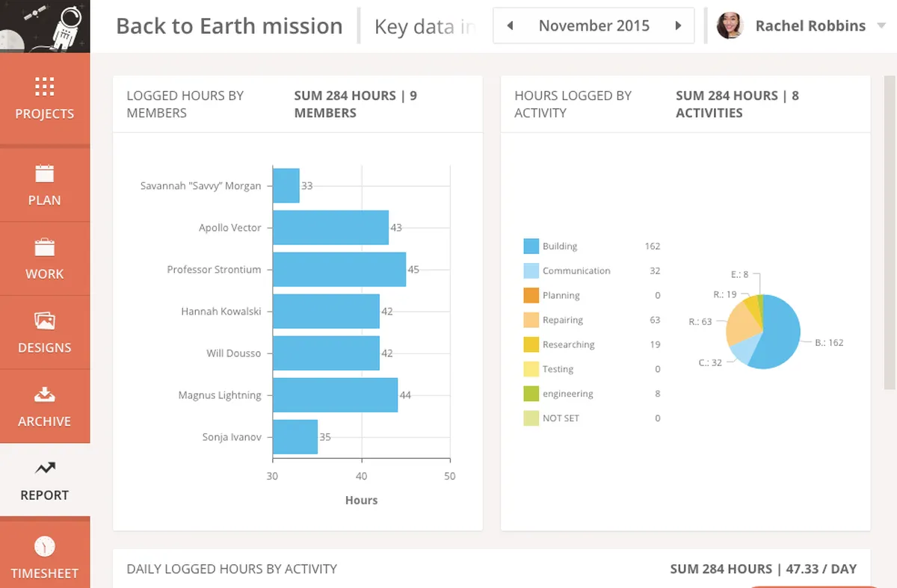Viewport: 897px width, 588px height.
Task: Go to next month arrow
Action: click(678, 26)
